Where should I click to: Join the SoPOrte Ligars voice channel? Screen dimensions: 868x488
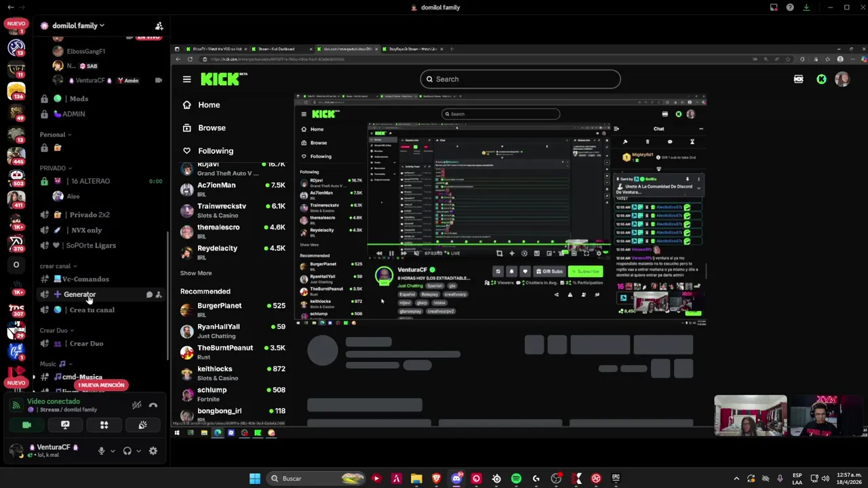100,245
